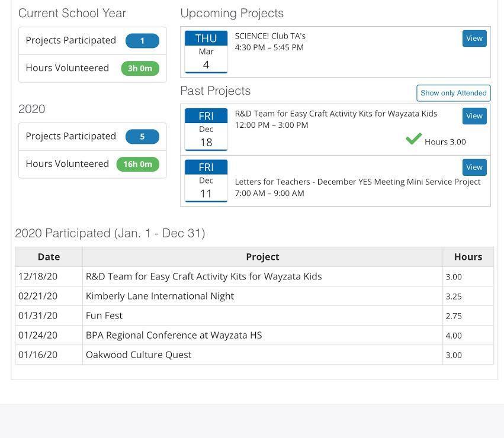View the Letters for Teachers project
This screenshot has height=438, width=504.
474,168
